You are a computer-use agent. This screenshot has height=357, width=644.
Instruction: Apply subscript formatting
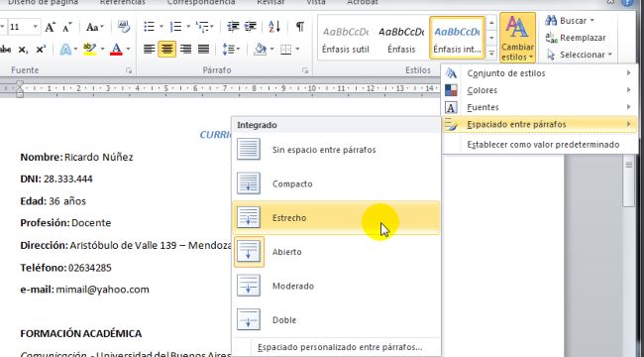pyautogui.click(x=24, y=50)
